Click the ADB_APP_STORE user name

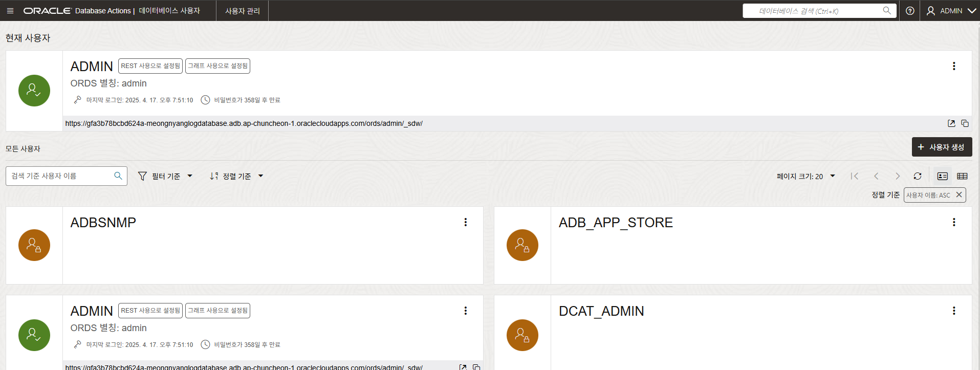pyautogui.click(x=616, y=223)
